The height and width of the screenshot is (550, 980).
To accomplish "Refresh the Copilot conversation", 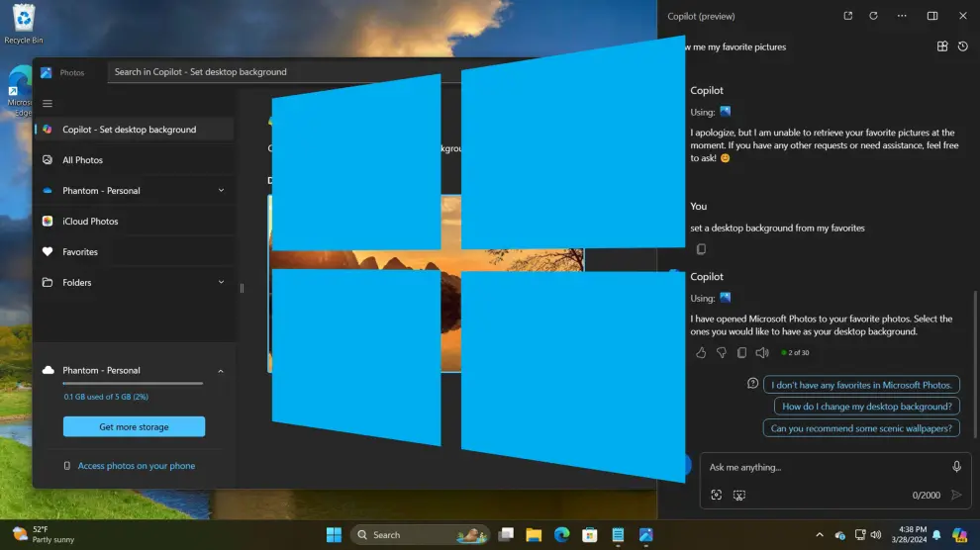I will [873, 16].
